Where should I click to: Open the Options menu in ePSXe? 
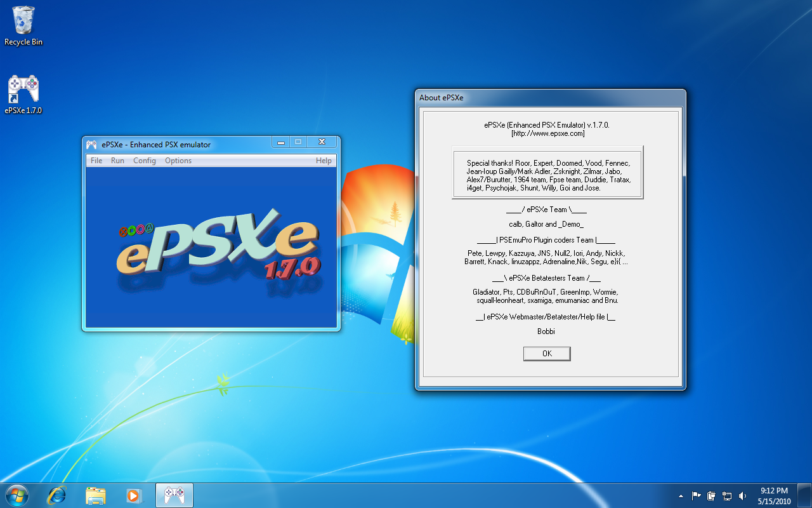click(x=178, y=161)
